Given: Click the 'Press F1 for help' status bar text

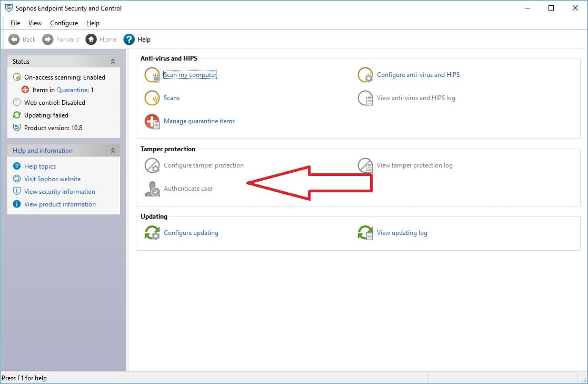Looking at the screenshot, I should pyautogui.click(x=24, y=378).
